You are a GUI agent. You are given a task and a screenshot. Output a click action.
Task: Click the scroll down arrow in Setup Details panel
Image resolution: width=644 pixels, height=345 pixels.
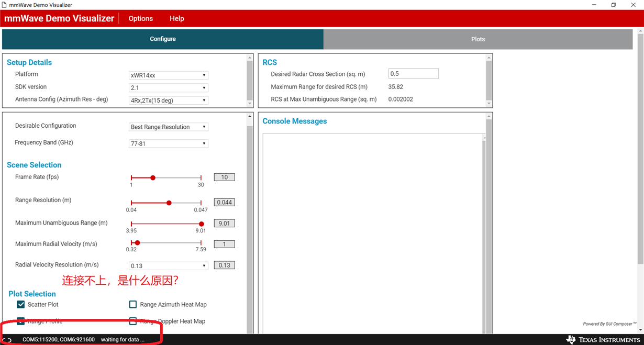pyautogui.click(x=250, y=104)
